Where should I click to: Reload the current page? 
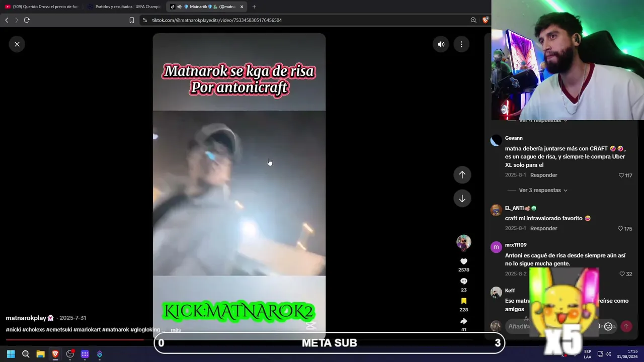point(27,20)
